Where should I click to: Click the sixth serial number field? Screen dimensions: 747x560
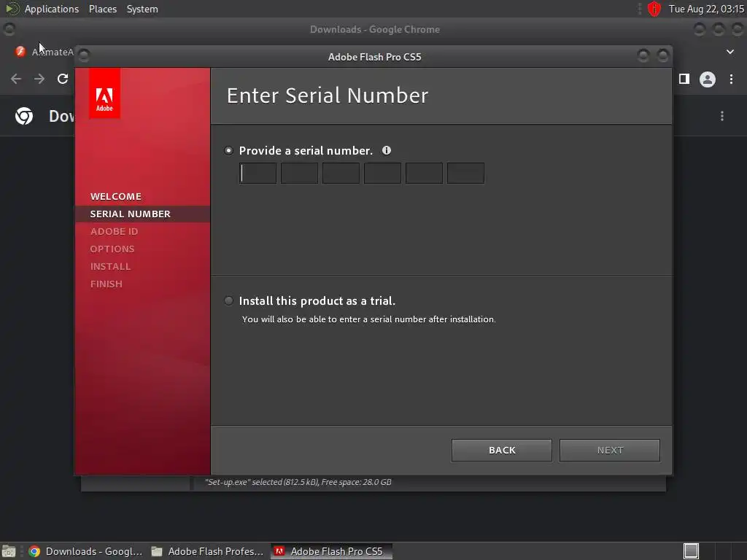point(465,174)
